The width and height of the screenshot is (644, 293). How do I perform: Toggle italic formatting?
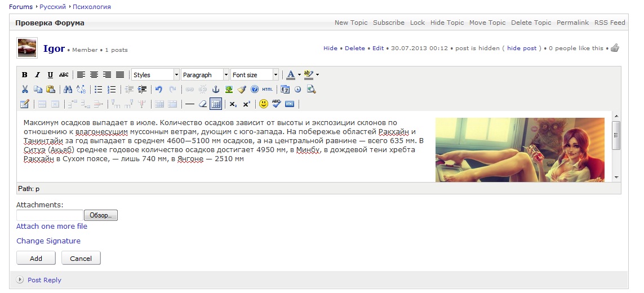point(37,75)
